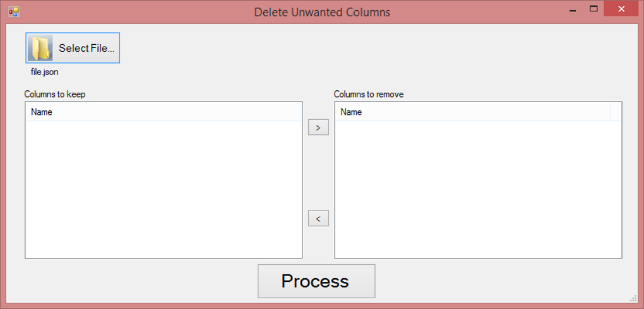644x309 pixels.
Task: Sort by Name header in Columns to keep
Action: point(42,112)
